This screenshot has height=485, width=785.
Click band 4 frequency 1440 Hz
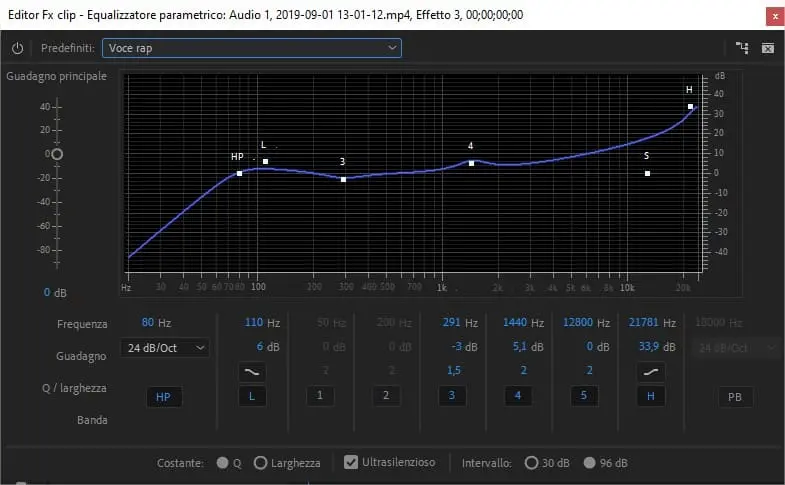pyautogui.click(x=515, y=322)
